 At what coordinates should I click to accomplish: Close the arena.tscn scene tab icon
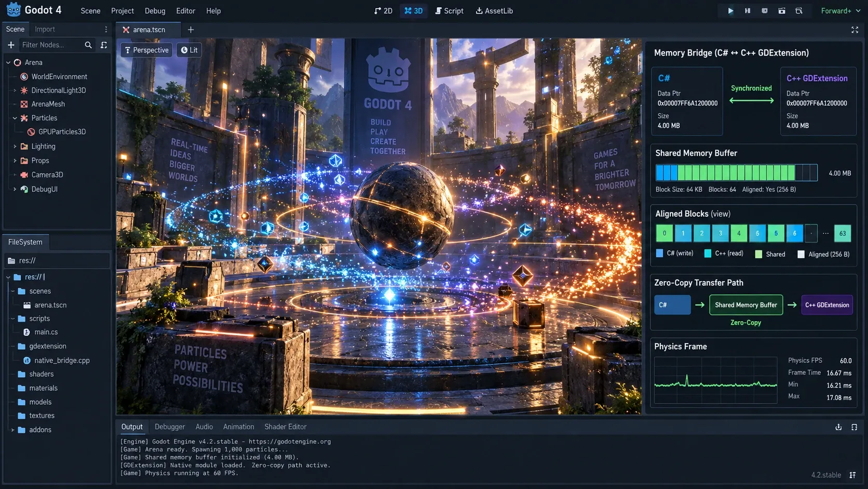pyautogui.click(x=126, y=30)
